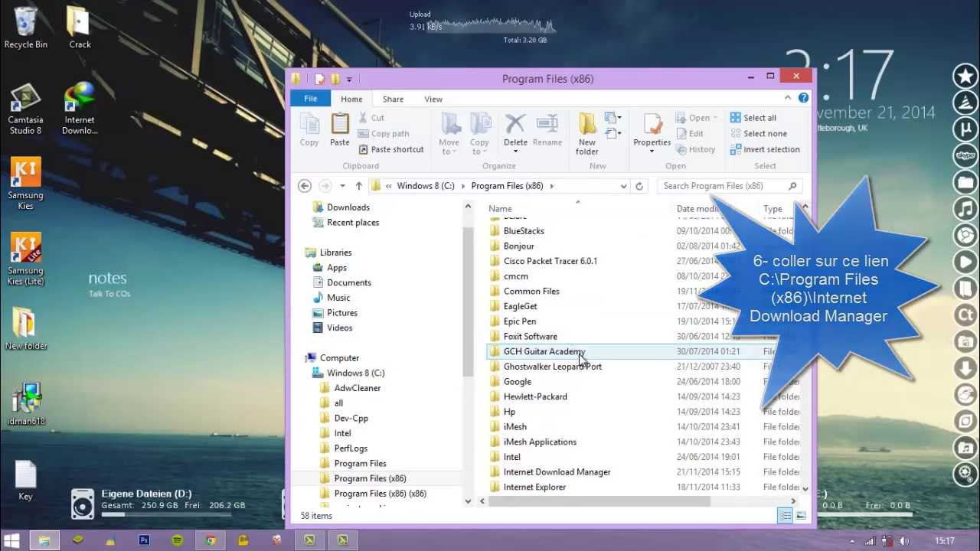
Task: Collapse the ribbon with the chevron
Action: pos(788,98)
